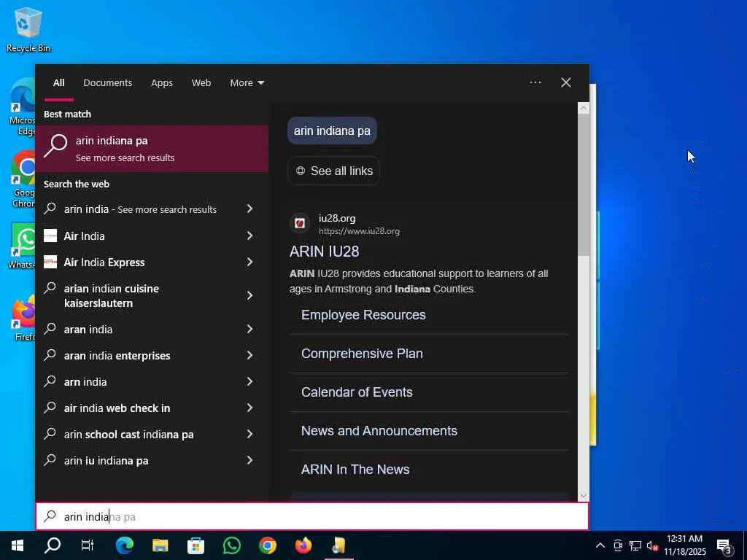Expand the Air India Express suggestion chevron

249,262
